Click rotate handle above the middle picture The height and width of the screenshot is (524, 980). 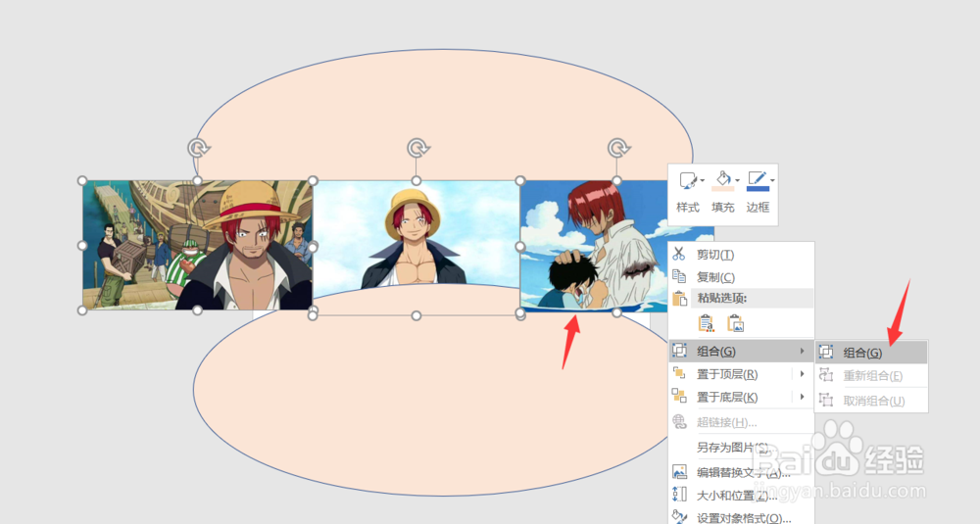417,148
